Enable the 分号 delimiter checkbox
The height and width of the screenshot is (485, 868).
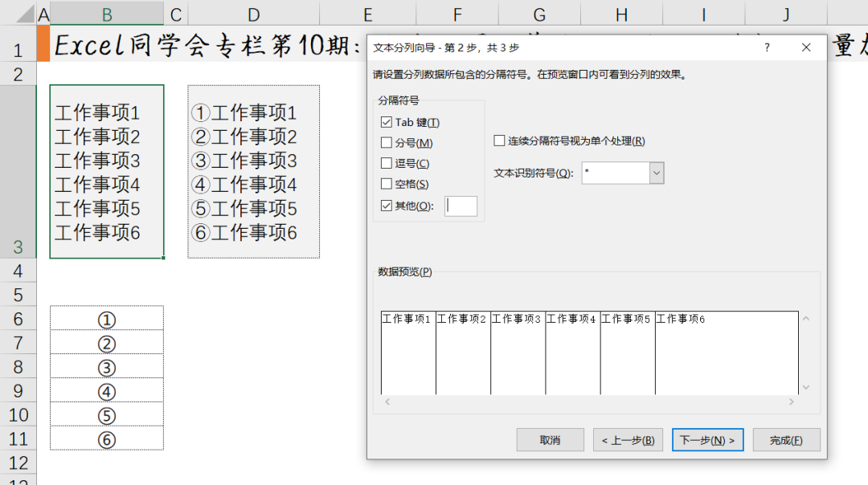[387, 143]
